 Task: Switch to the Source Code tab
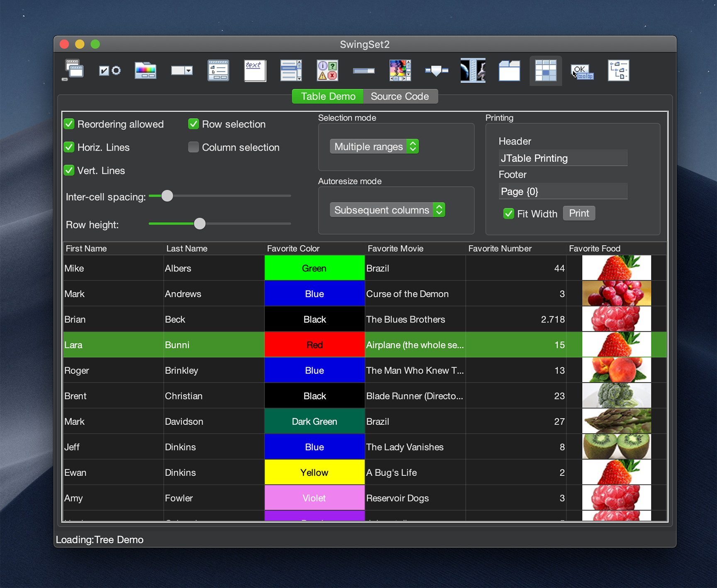coord(400,96)
